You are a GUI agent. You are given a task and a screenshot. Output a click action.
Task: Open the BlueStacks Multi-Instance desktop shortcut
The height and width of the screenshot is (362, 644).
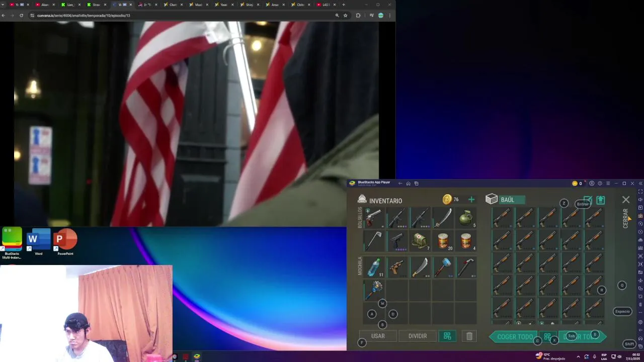point(12,243)
